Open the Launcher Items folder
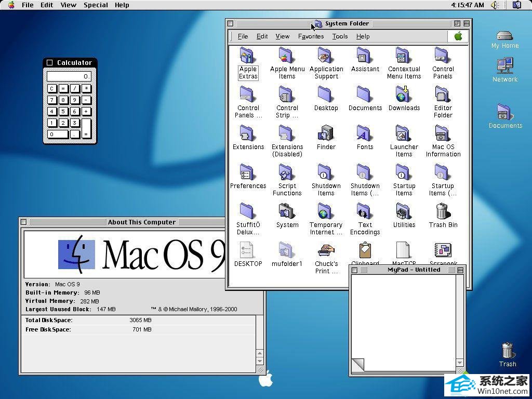Screen dimensions: 532x399 coord(404,134)
